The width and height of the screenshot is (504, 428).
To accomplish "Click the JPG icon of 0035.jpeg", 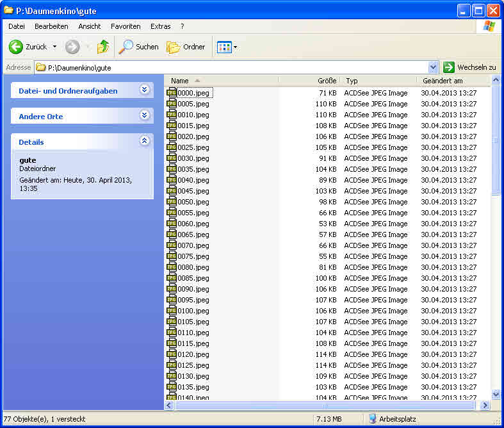I will point(172,169).
